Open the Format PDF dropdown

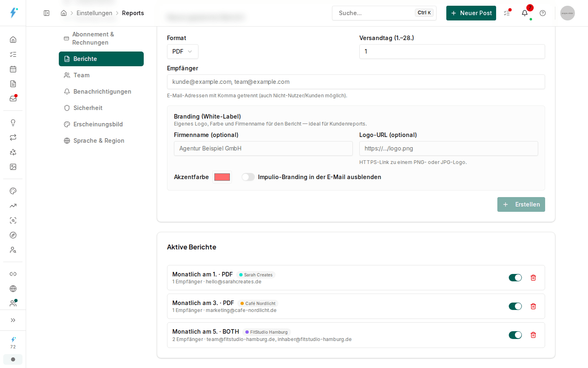tap(183, 52)
